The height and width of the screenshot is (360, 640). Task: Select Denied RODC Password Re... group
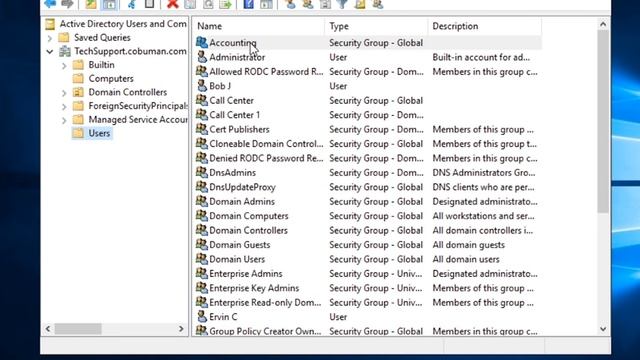coord(266,158)
